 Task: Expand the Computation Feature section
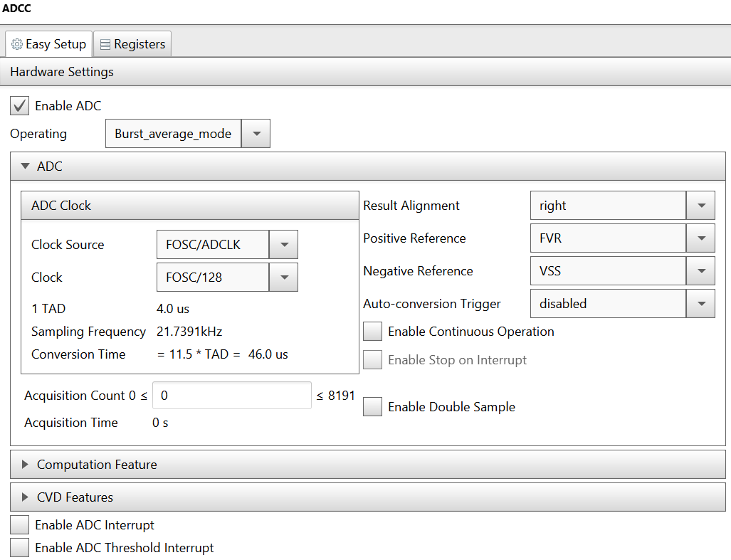pos(368,465)
